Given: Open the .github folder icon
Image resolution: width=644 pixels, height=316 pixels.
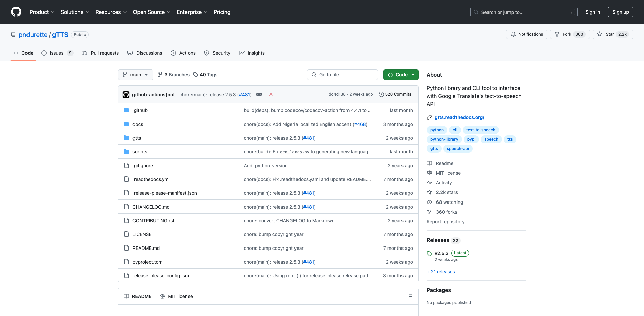Looking at the screenshot, I should [126, 110].
